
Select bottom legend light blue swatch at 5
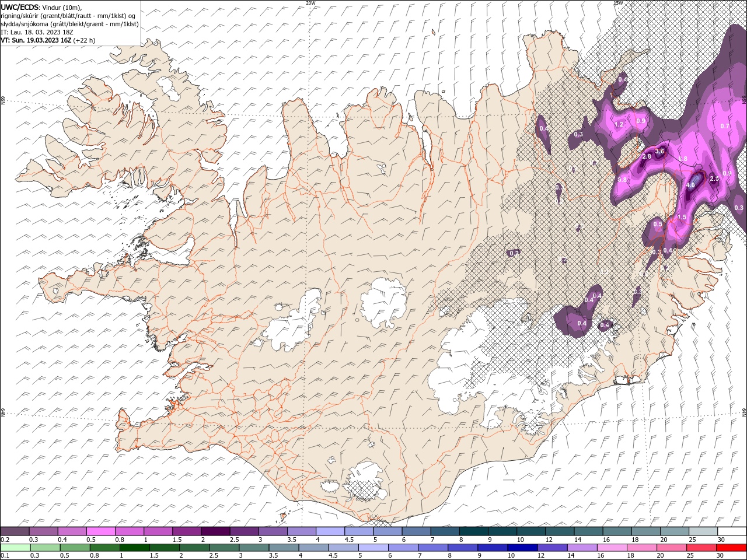(x=373, y=547)
